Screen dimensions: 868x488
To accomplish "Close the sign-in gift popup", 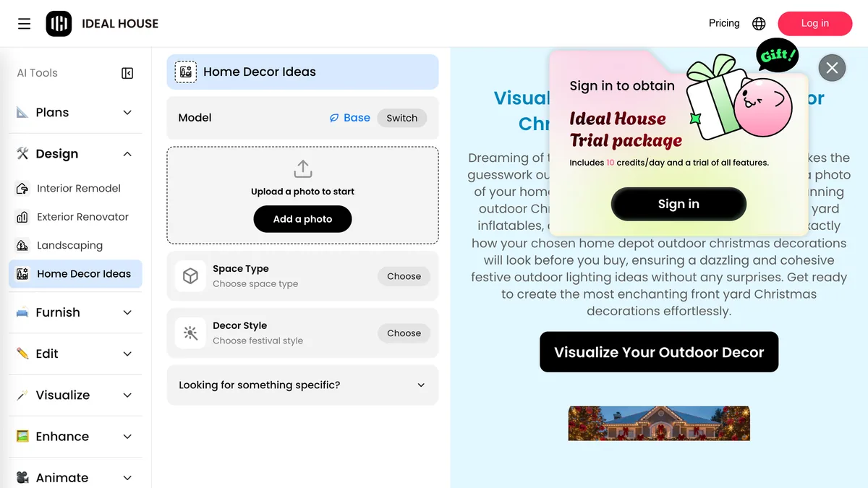I will click(832, 68).
